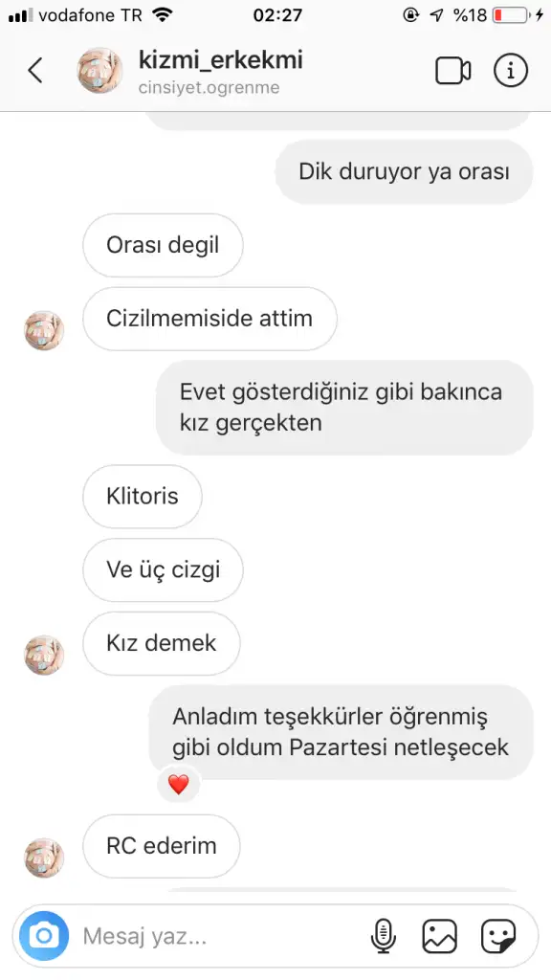
Task: Tap avatar next to 'Cizilmemiside attim'
Action: point(44,330)
